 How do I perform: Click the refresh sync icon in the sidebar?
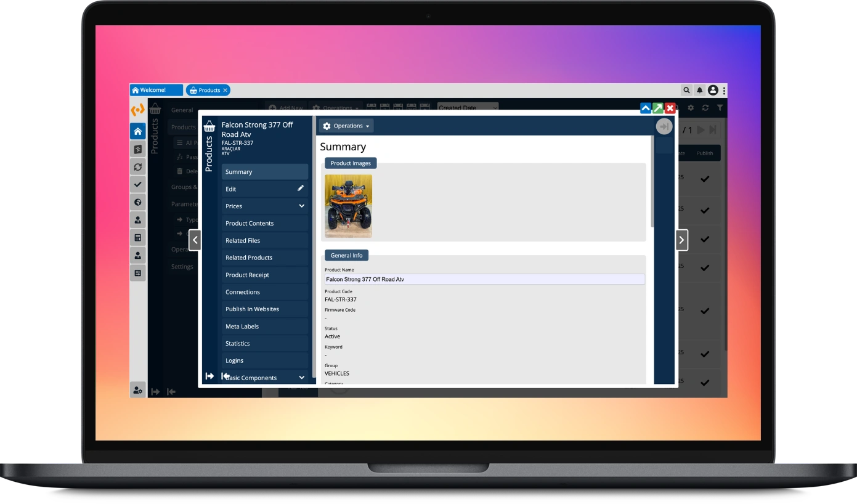[137, 166]
